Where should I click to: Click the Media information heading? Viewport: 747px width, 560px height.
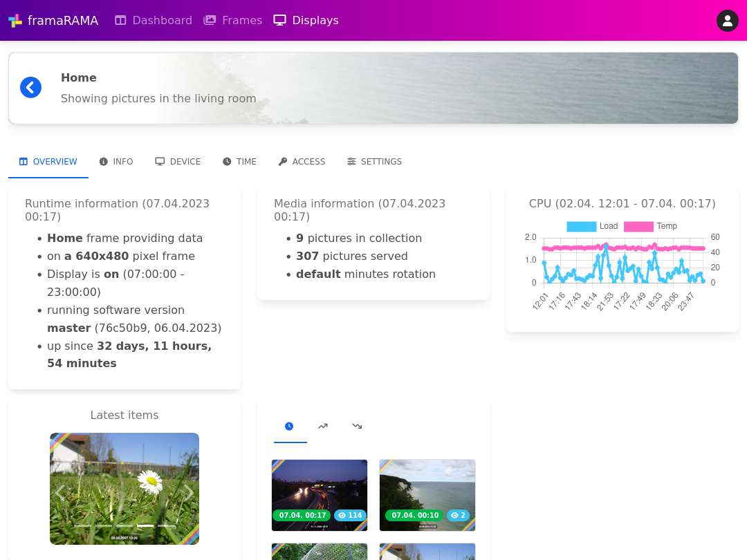tap(360, 210)
